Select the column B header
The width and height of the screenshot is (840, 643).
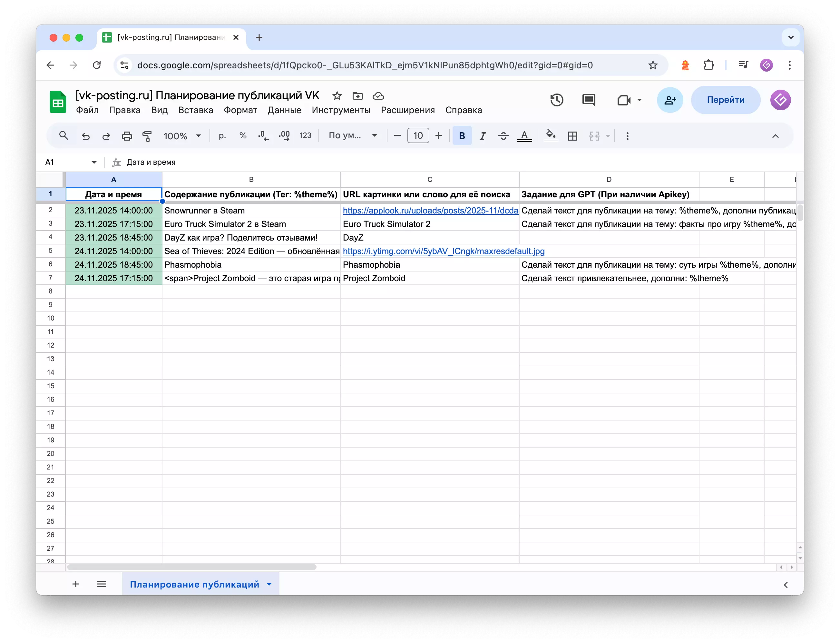pyautogui.click(x=251, y=180)
